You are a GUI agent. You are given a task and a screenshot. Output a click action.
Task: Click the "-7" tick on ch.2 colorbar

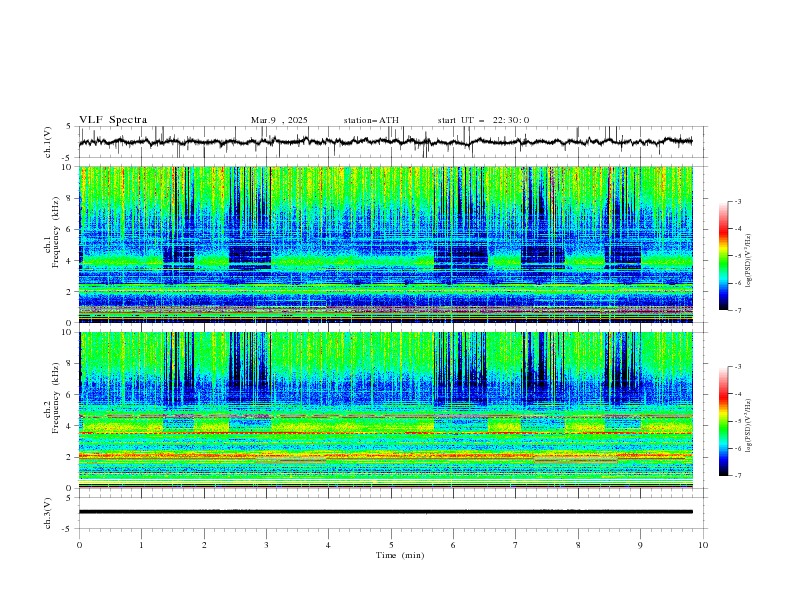737,476
